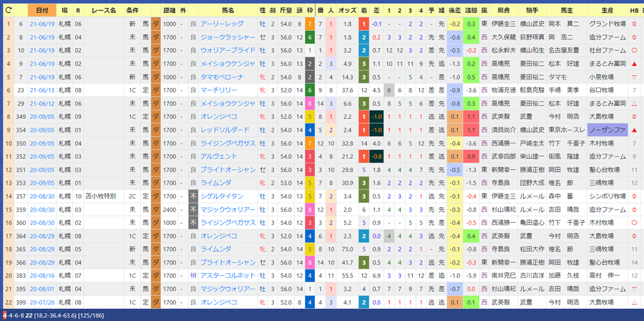
Task: Open horse link アルヴェント
Action: tap(218, 157)
